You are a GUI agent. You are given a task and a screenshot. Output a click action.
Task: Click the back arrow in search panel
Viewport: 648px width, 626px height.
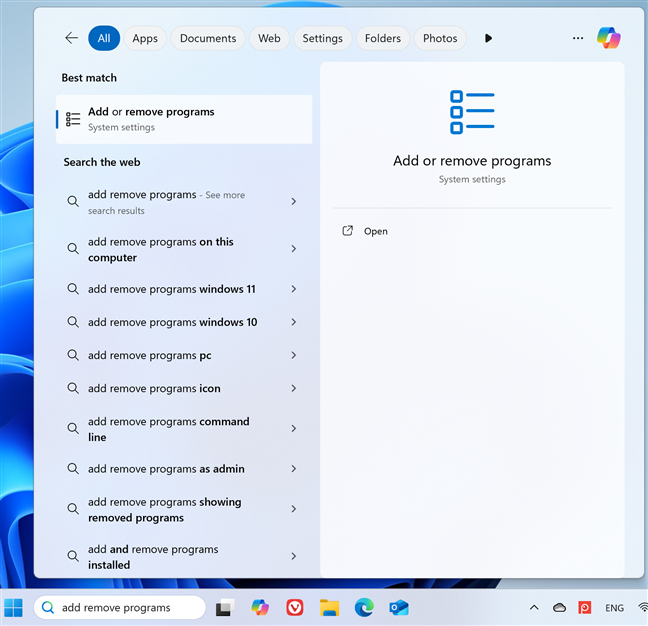click(x=71, y=38)
